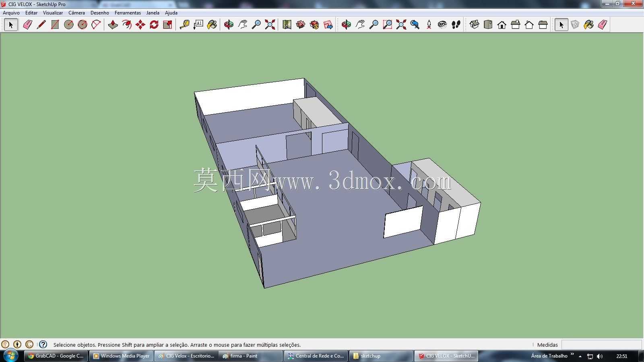Open the Arquivo menu

[11, 13]
